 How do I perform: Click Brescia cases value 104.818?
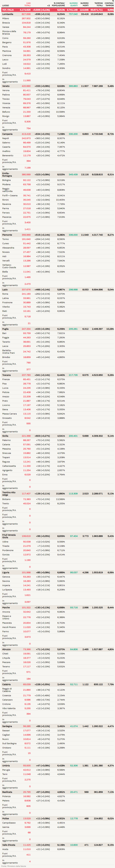coord(26,23)
